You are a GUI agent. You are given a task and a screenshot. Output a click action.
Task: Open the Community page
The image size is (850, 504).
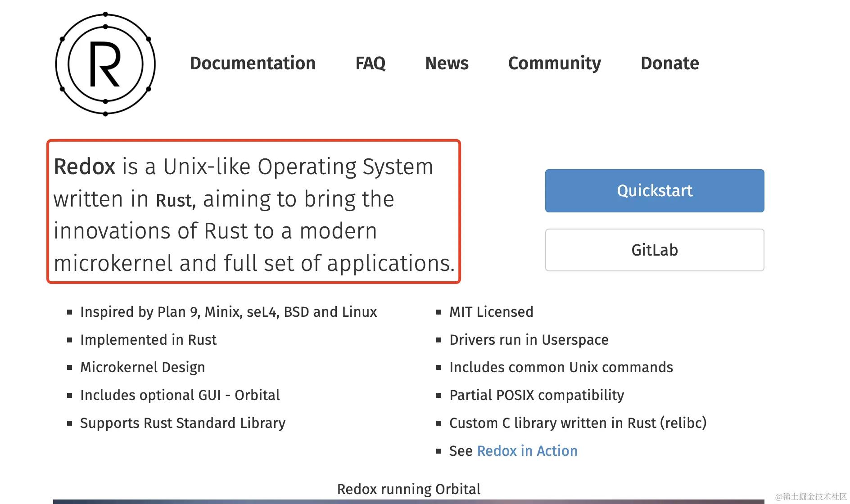555,63
